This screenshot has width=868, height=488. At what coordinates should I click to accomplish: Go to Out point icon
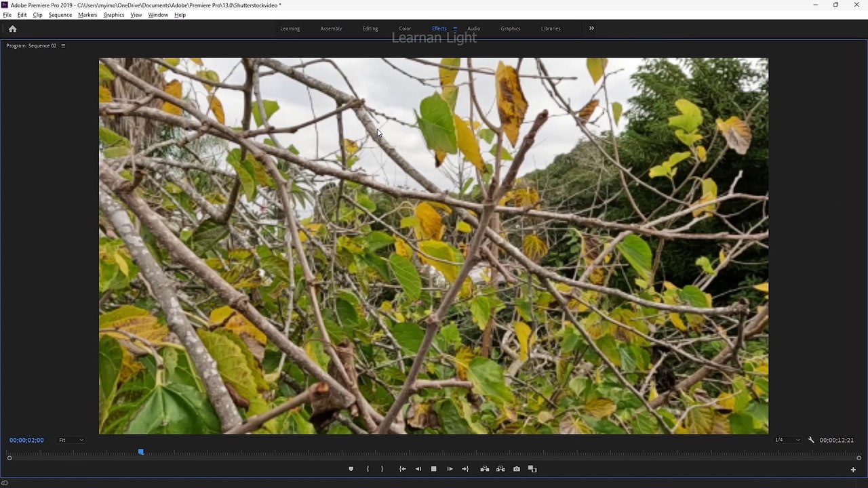465,469
